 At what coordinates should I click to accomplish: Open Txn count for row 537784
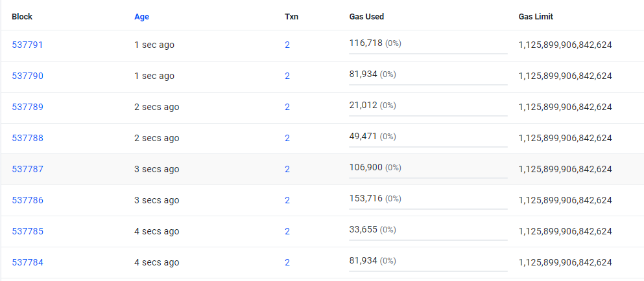[287, 262]
